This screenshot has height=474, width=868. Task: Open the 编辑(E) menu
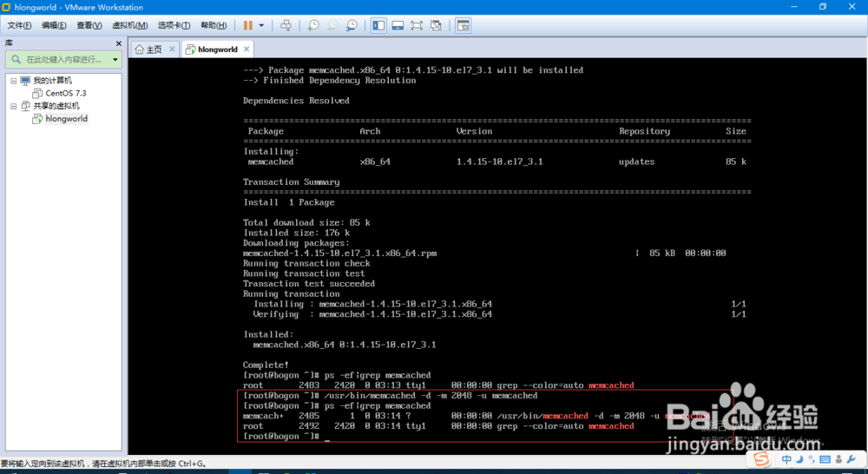pyautogui.click(x=54, y=25)
